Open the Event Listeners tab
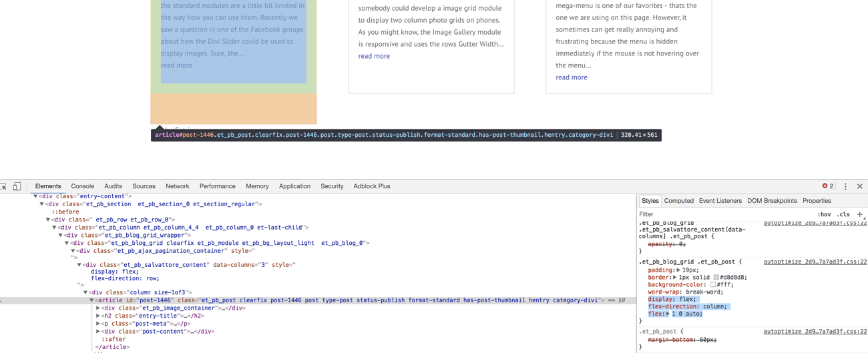868x353 pixels. coord(720,201)
